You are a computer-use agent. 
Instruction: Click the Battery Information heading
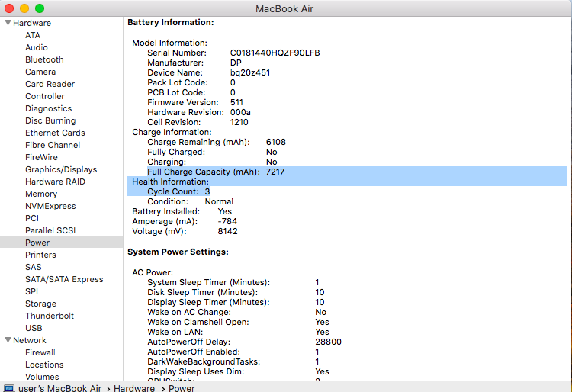click(170, 22)
